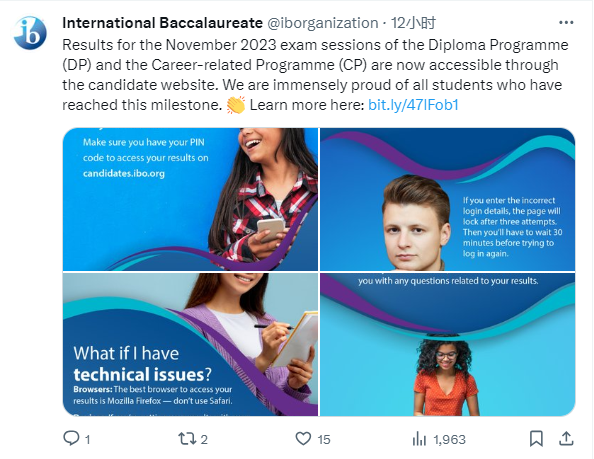
Task: Open the technical issues image
Action: coord(191,344)
